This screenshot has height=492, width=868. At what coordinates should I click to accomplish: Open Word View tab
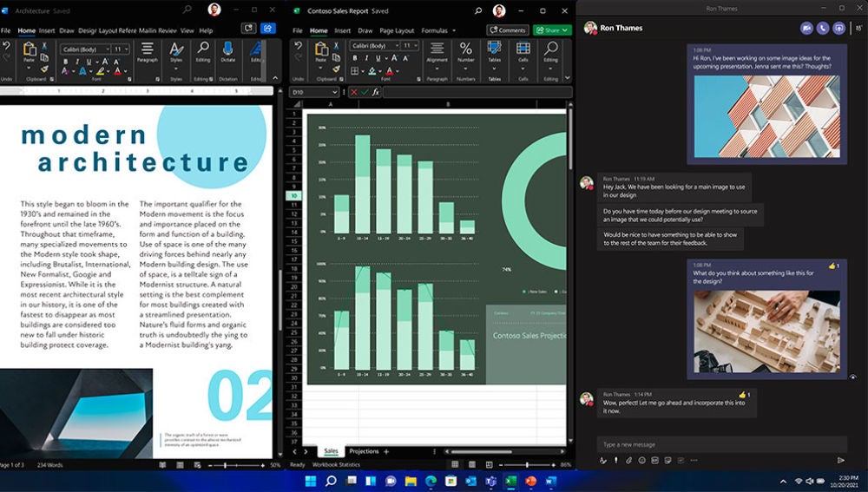click(x=187, y=30)
